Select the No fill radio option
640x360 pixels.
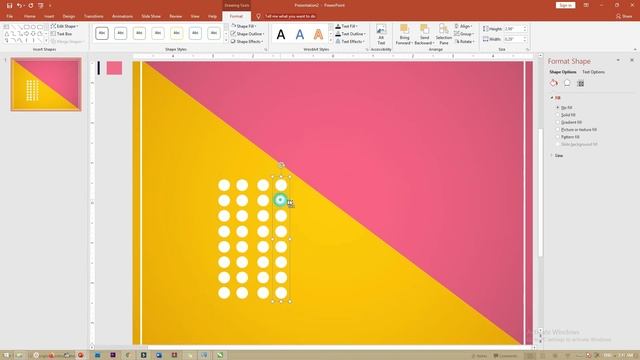(x=558, y=107)
